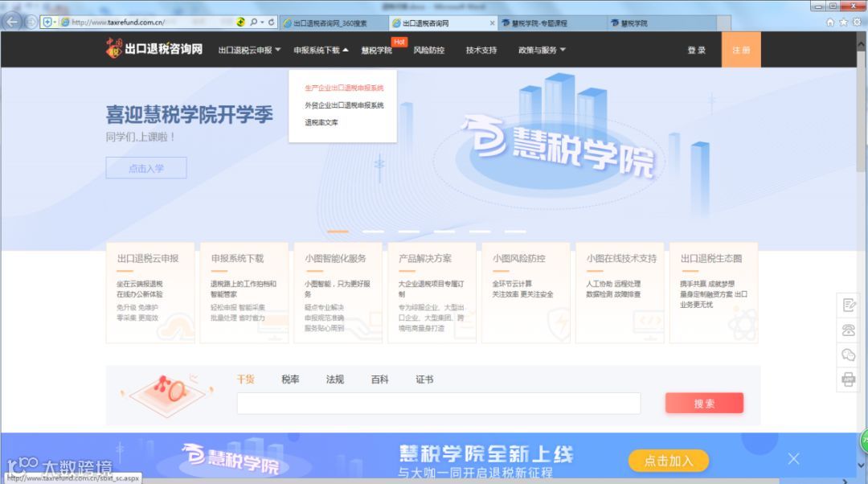The image size is (868, 484).
Task: Select the 税率 search category tab
Action: tap(290, 379)
